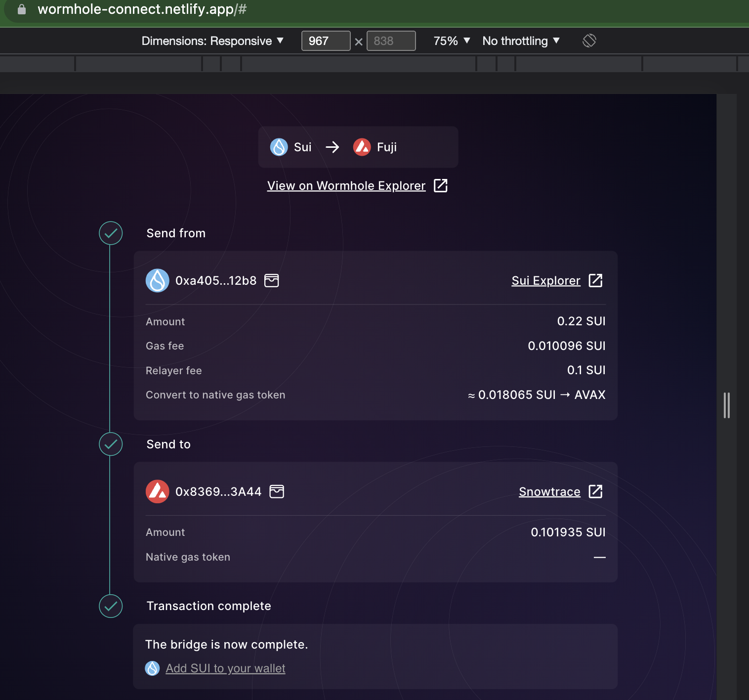Open the Dimensions Responsive dropdown

211,41
